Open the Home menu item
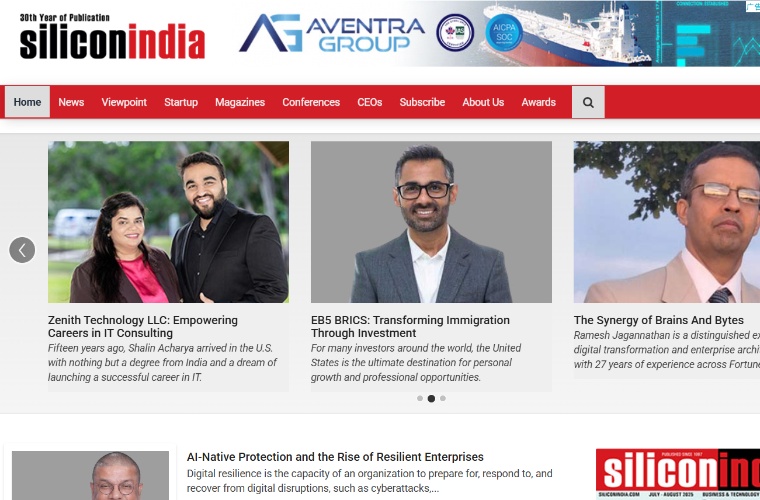Viewport: 760px width, 500px height. click(x=27, y=102)
